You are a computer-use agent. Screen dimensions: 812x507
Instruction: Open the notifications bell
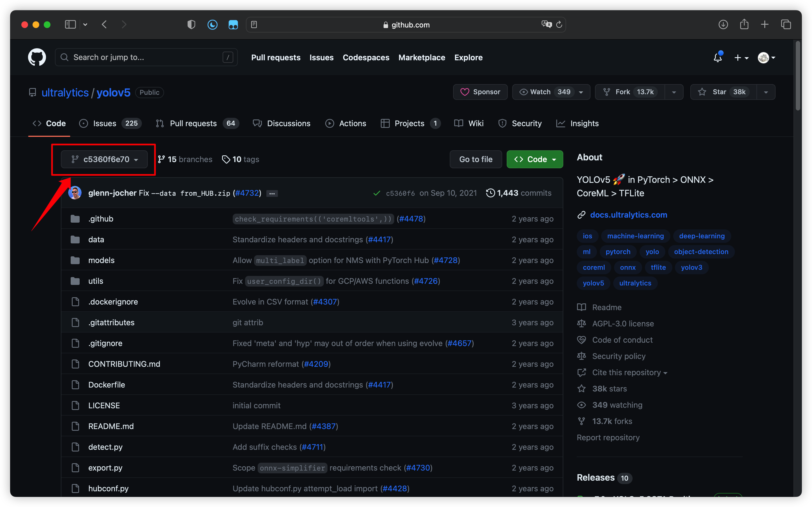(x=718, y=57)
